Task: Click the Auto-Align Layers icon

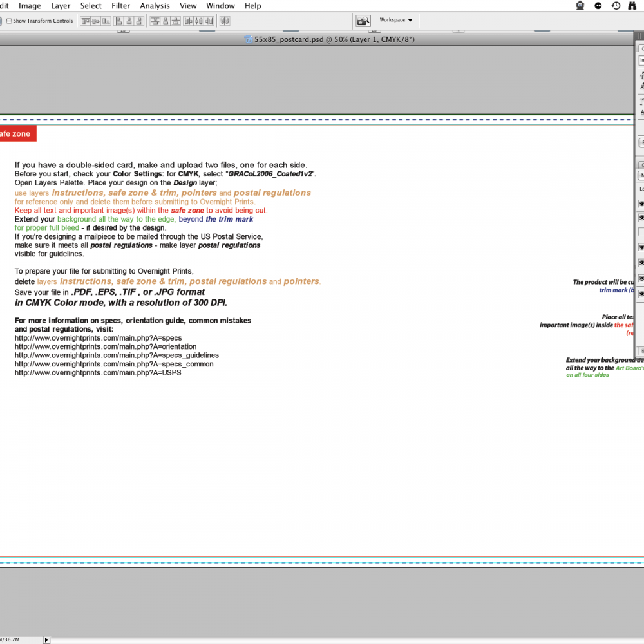Action: click(x=224, y=21)
